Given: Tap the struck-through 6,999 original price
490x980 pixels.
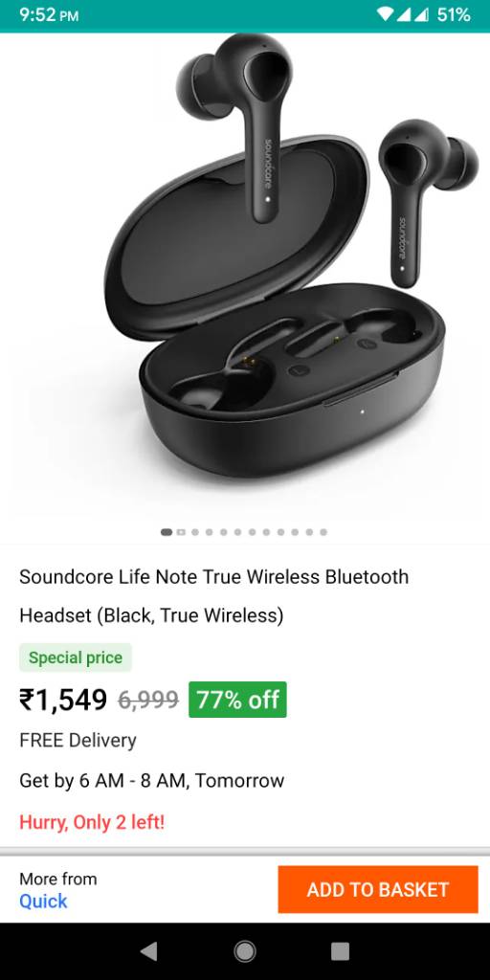Looking at the screenshot, I should click(x=148, y=701).
